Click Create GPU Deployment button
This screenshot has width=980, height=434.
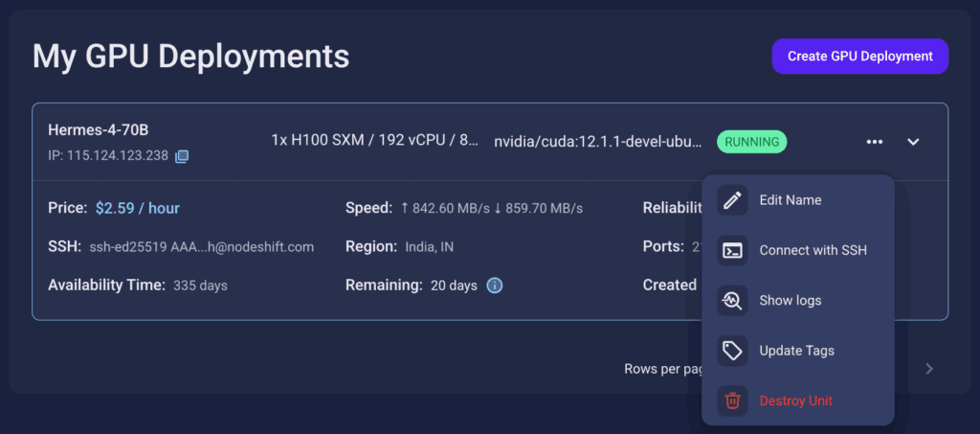tap(860, 57)
